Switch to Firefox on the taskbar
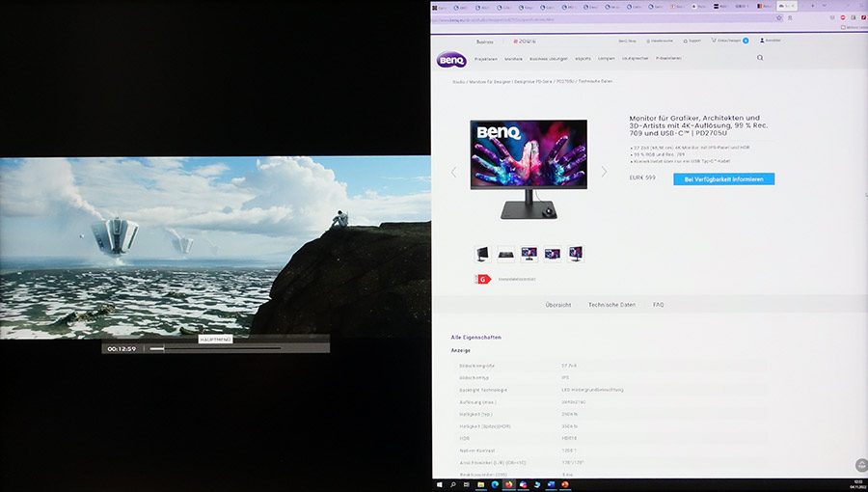 (x=508, y=485)
